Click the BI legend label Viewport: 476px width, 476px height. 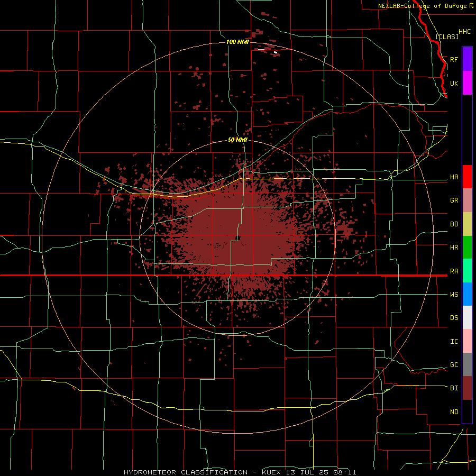pos(454,388)
